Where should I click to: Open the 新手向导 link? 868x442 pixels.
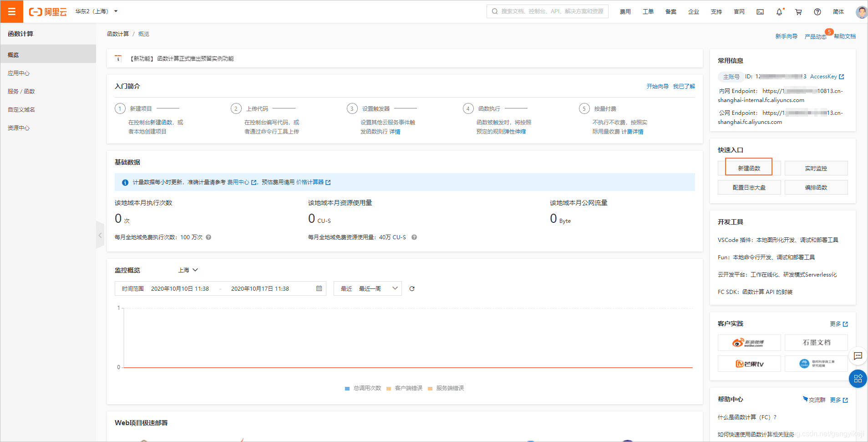click(787, 36)
